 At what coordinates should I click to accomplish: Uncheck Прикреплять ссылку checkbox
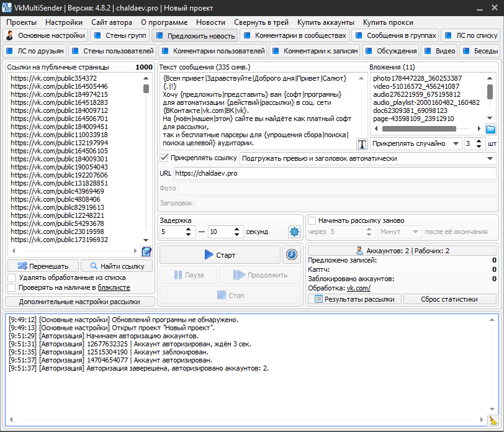[x=164, y=158]
